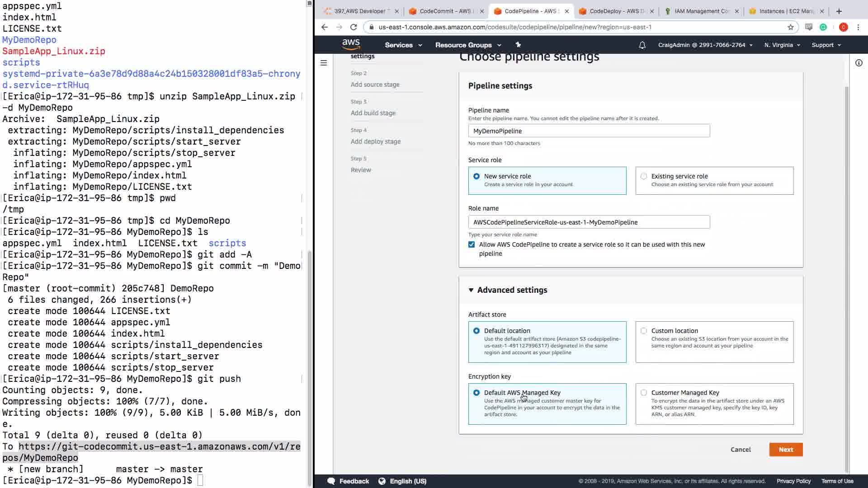Viewport: 868px width, 488px height.
Task: Click the pin shortcut icon in navbar
Action: coord(518,45)
